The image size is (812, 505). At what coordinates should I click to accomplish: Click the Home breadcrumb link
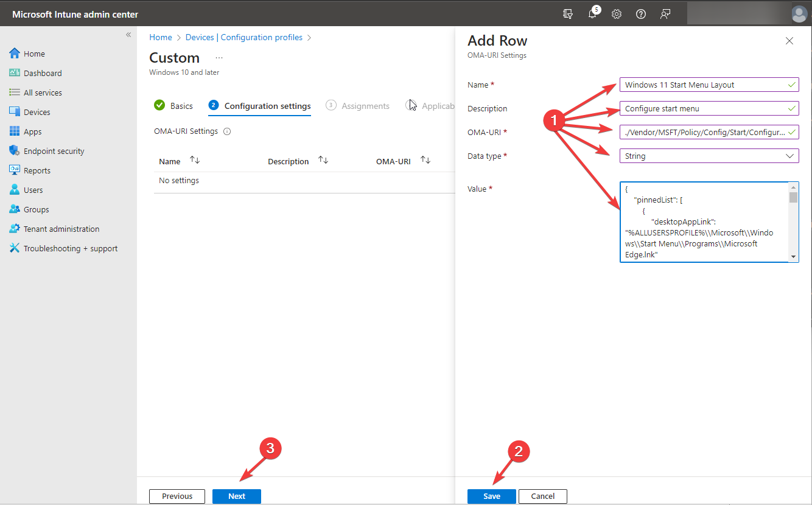pyautogui.click(x=161, y=37)
